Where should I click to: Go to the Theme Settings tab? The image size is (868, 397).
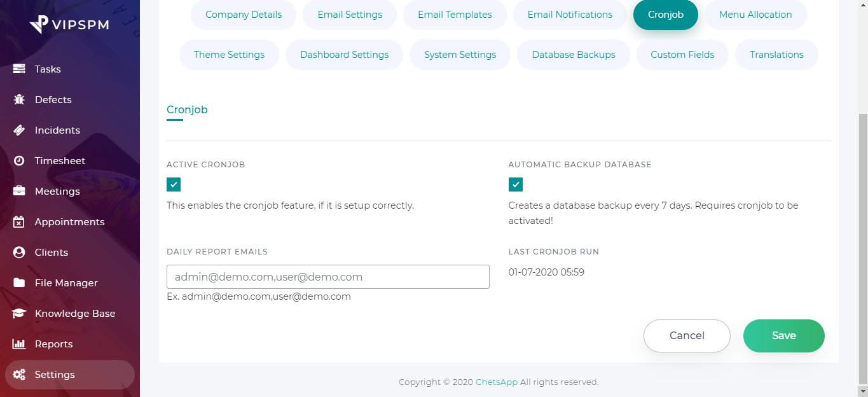click(x=229, y=55)
